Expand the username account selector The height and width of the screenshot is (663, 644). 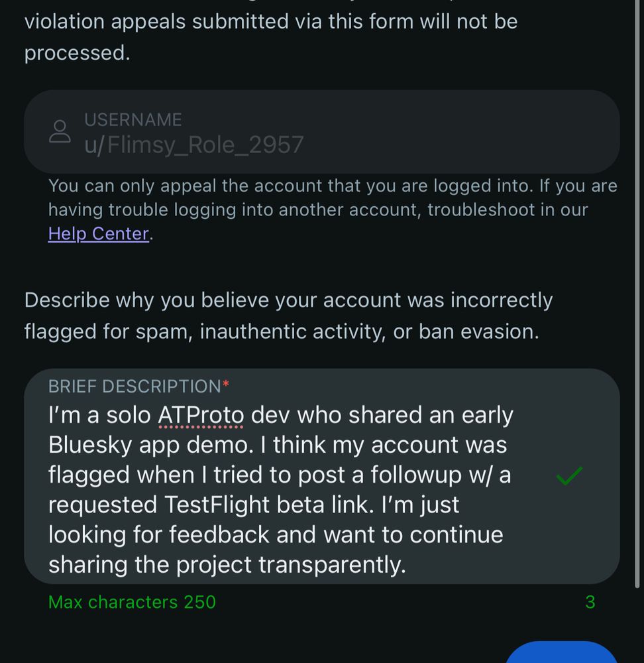[x=322, y=132]
